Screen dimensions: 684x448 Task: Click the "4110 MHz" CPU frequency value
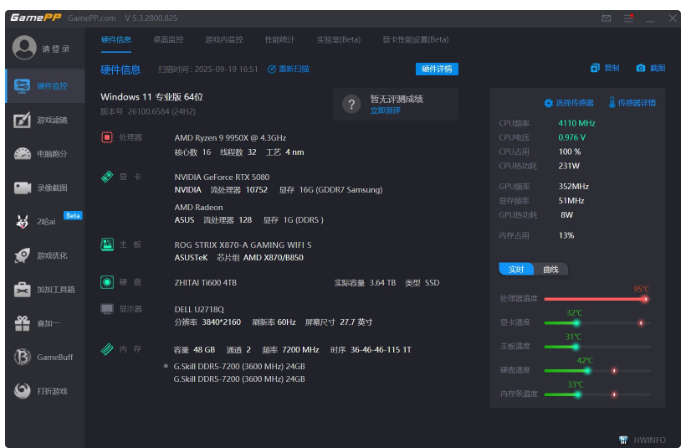pos(577,123)
